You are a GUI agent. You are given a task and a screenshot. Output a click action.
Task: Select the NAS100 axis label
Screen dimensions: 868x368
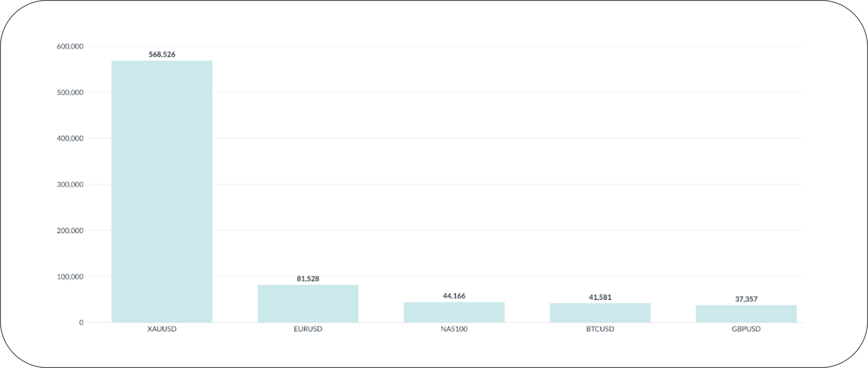click(454, 329)
